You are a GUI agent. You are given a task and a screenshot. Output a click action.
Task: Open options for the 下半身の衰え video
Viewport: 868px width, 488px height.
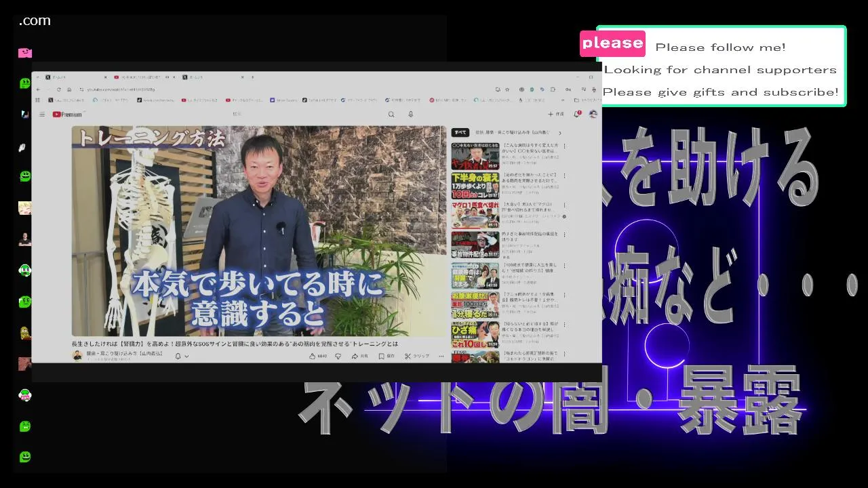(564, 176)
